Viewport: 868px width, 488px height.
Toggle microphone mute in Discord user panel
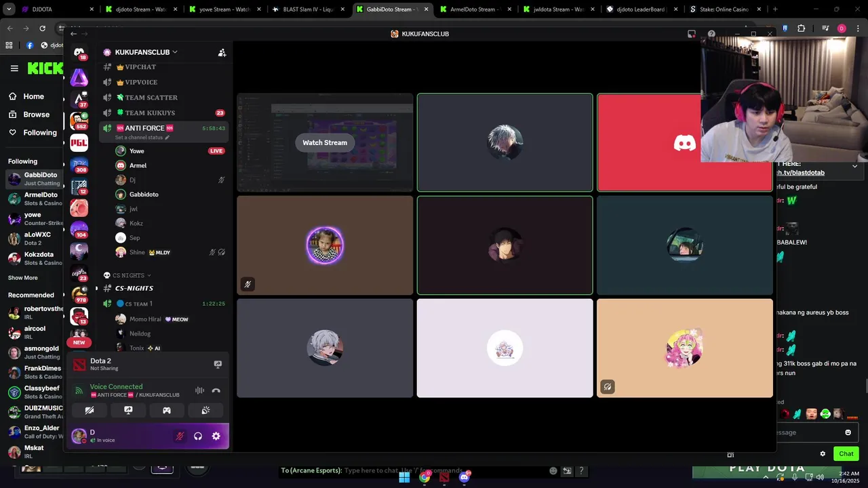coord(180,436)
